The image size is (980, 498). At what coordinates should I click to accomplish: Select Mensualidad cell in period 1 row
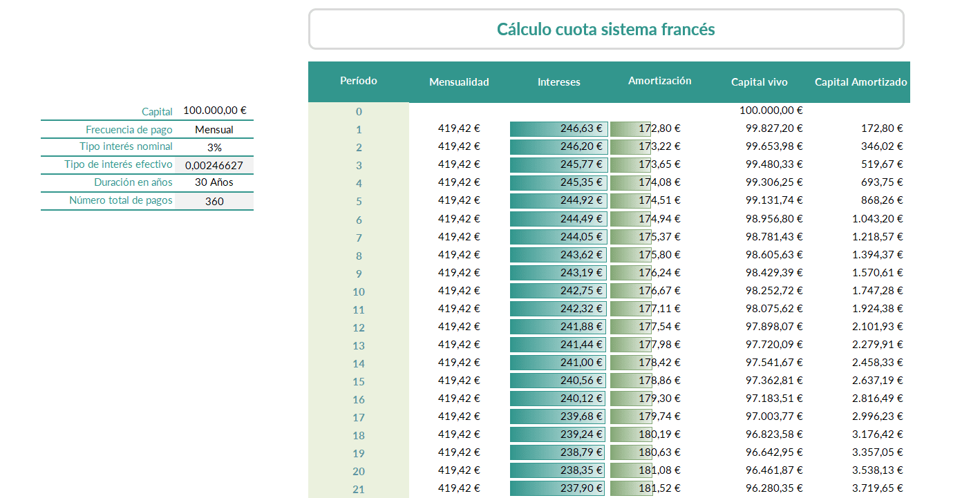click(459, 128)
